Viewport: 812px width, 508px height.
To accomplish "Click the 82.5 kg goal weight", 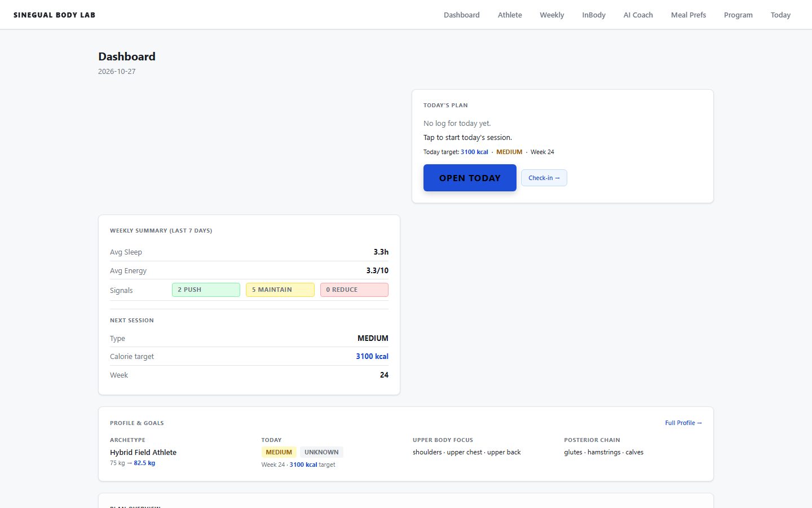I will [x=144, y=463].
